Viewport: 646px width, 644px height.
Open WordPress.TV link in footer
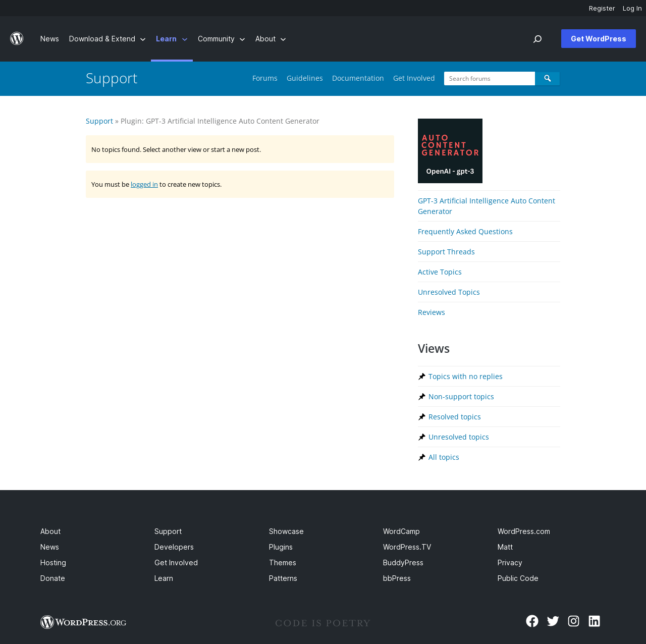click(407, 547)
